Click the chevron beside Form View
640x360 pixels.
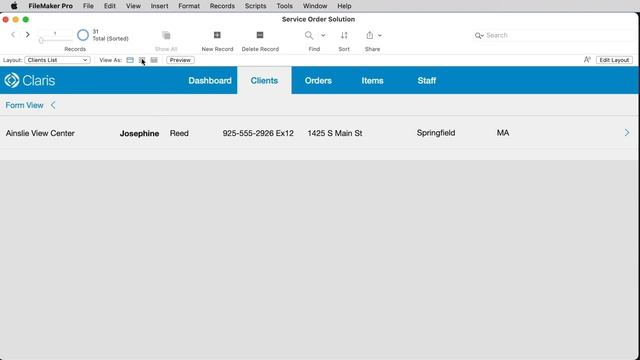[x=53, y=105]
